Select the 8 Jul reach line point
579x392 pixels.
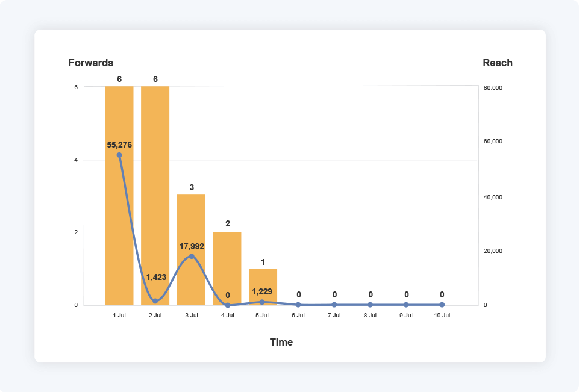[x=371, y=305]
